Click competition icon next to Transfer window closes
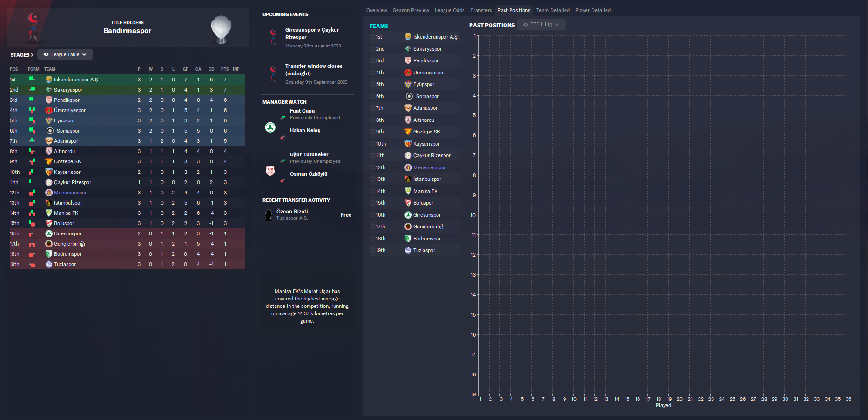This screenshot has height=420, width=868. [x=273, y=73]
